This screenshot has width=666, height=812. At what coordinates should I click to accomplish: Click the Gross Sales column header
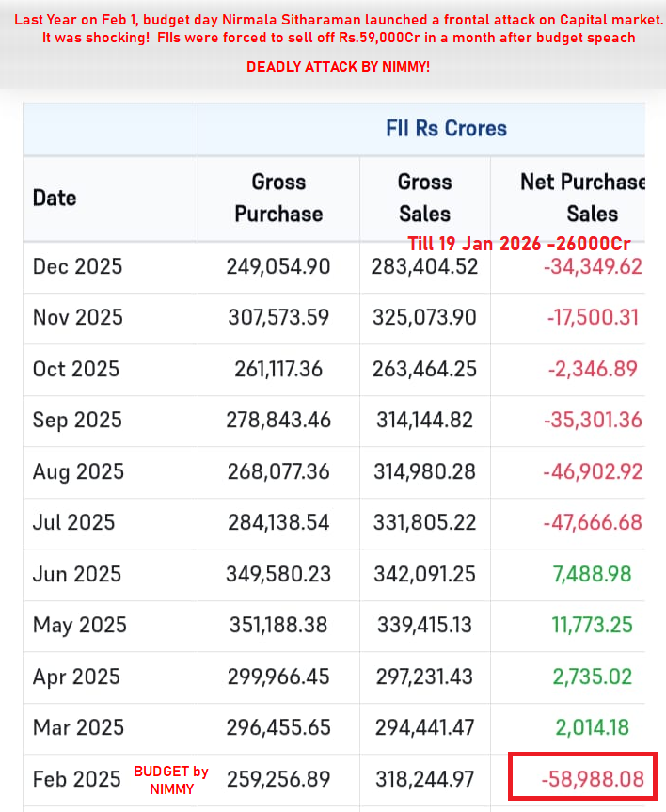pyautogui.click(x=424, y=198)
